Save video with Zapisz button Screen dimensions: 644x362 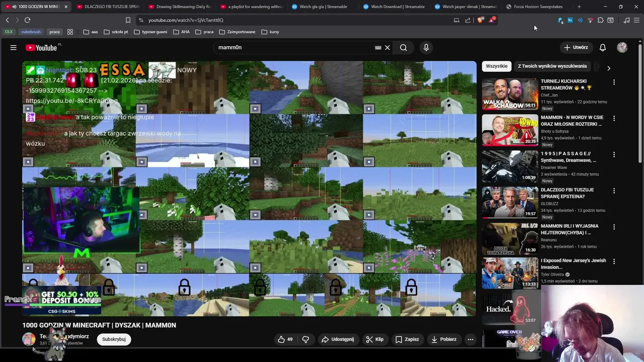point(407,339)
